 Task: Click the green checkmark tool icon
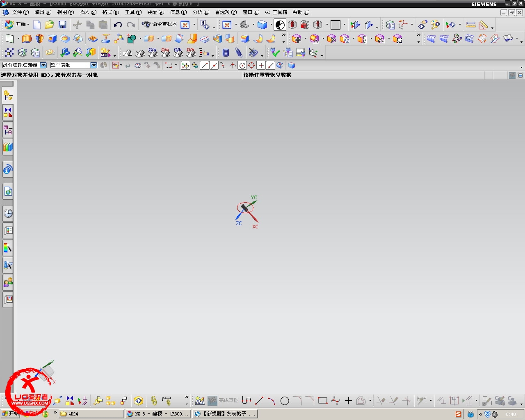(x=275, y=52)
